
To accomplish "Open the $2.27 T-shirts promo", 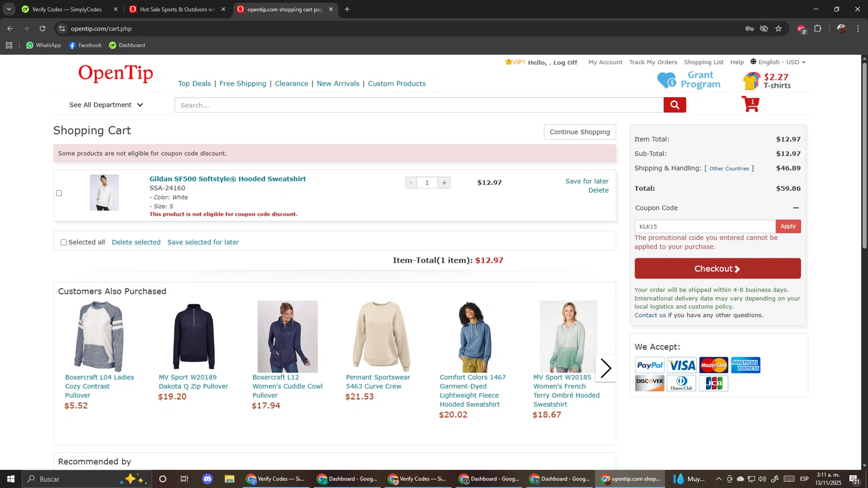I will click(767, 80).
